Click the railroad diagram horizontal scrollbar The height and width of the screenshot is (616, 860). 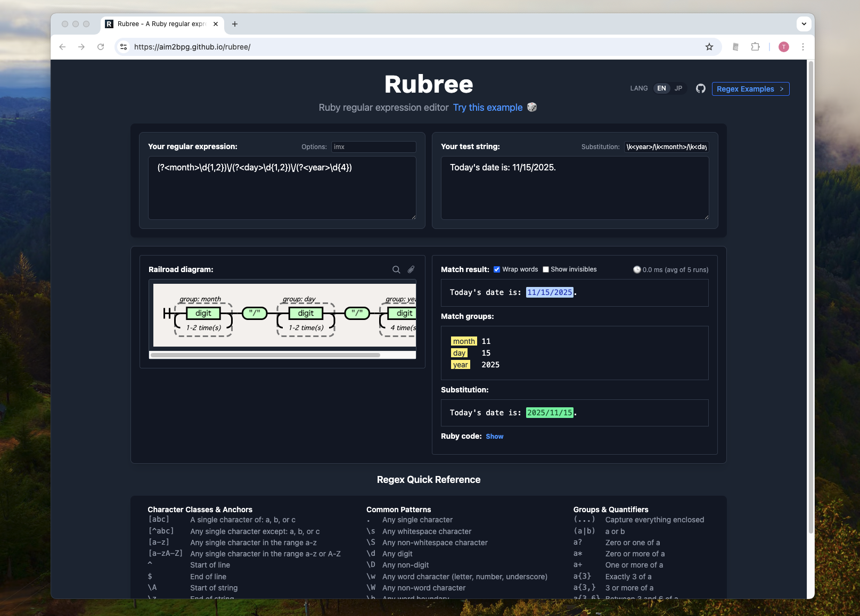pos(265,355)
